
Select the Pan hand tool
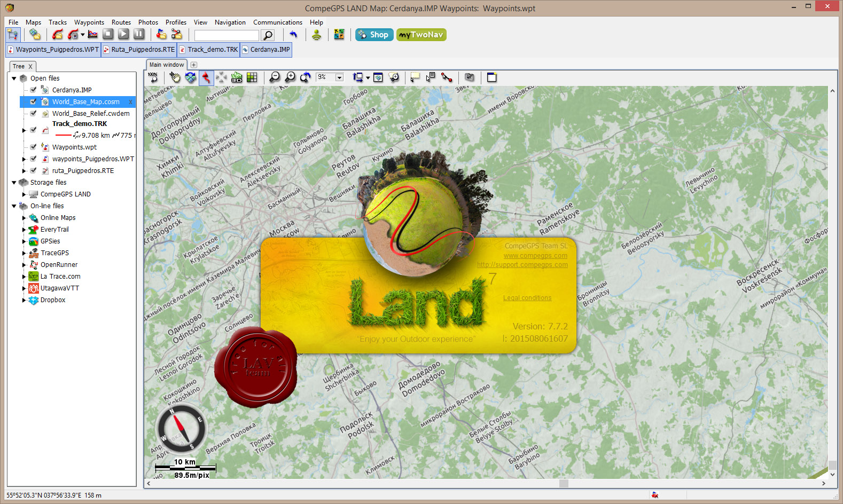(x=175, y=77)
